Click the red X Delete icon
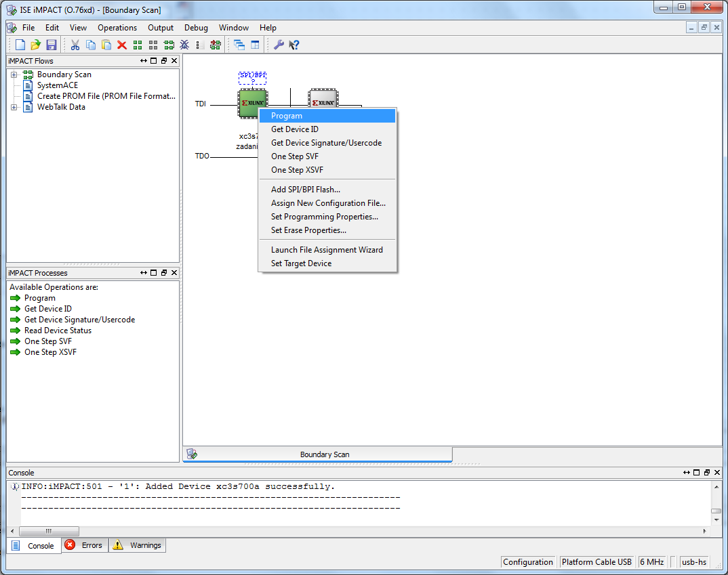728x575 pixels. (x=121, y=45)
